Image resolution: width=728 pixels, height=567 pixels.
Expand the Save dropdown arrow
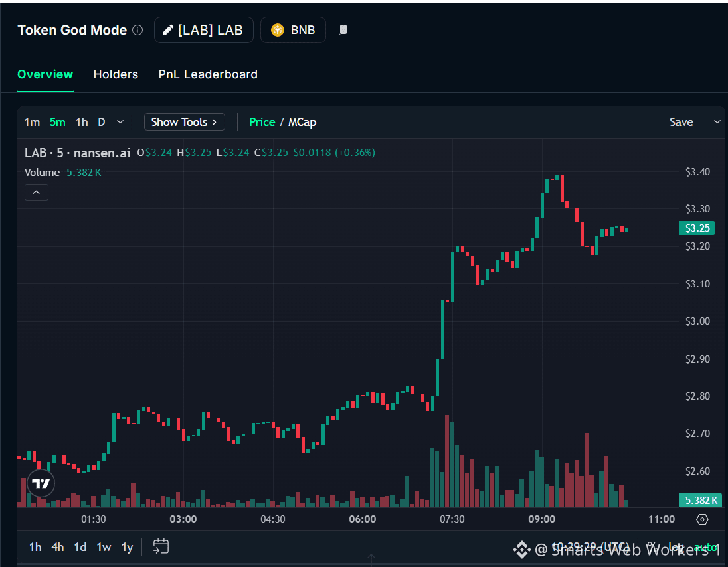tap(717, 122)
